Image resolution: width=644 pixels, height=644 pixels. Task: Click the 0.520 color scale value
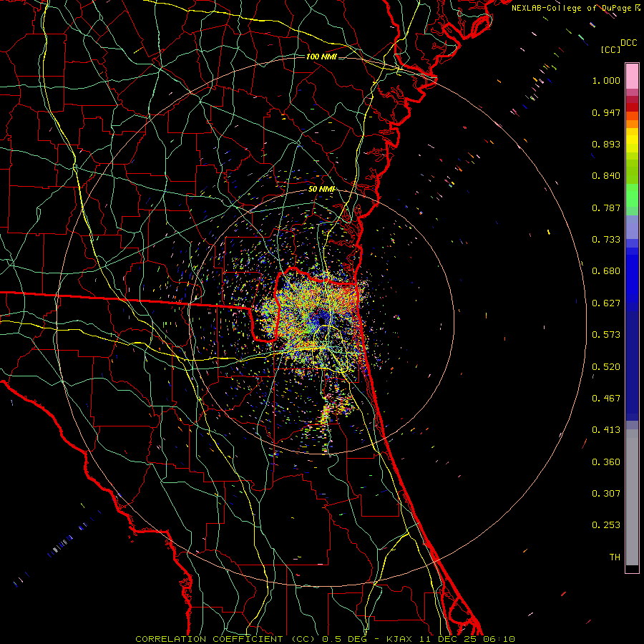(606, 367)
